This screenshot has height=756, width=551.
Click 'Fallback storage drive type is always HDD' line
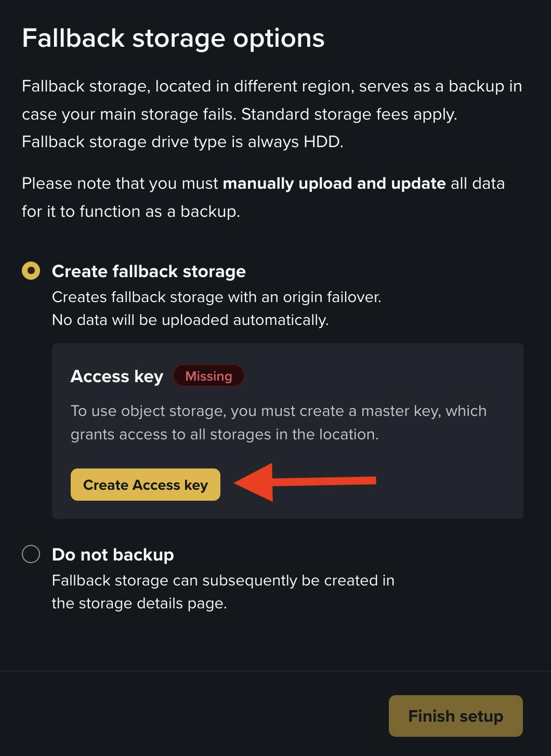182,142
